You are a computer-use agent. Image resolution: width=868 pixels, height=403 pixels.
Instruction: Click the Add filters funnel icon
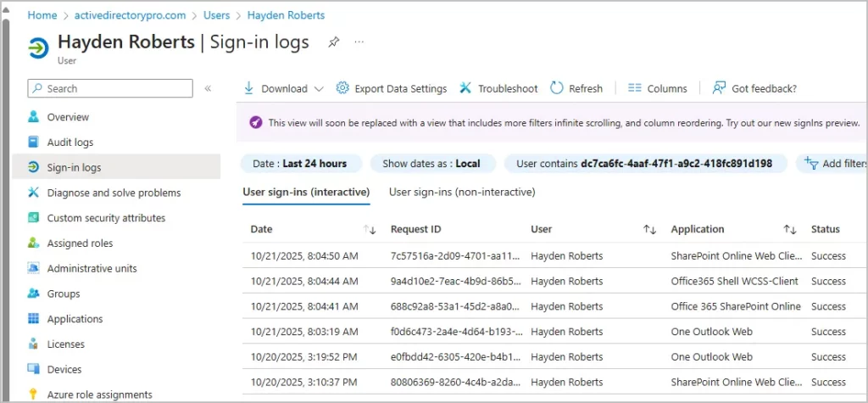tap(811, 163)
